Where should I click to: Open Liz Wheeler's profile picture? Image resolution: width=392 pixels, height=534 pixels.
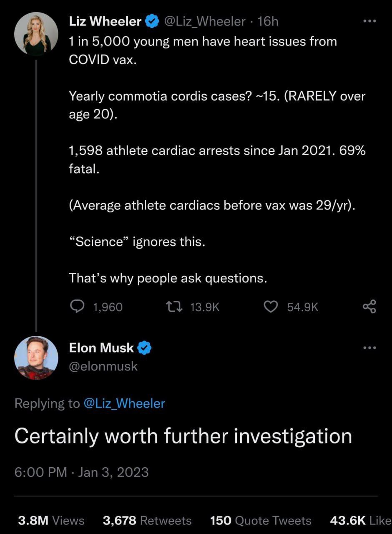[36, 34]
